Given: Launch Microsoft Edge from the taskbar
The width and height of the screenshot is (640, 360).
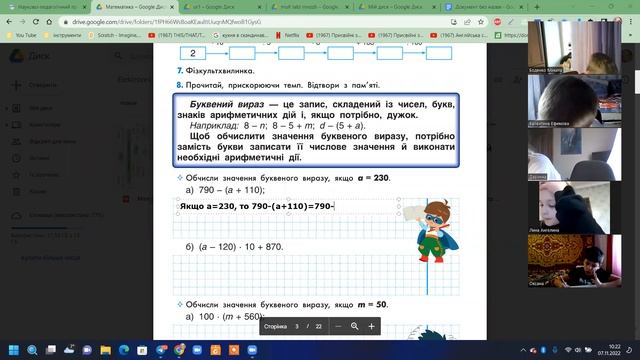Looking at the screenshot, I should (x=124, y=350).
